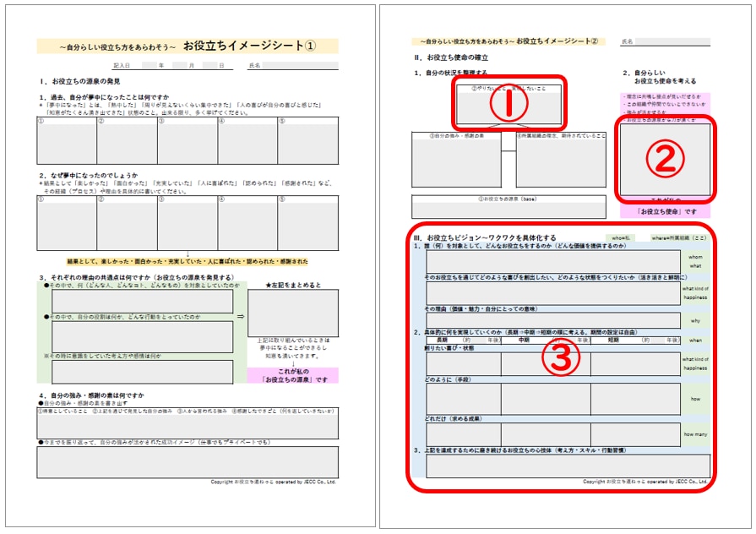The height and width of the screenshot is (534, 756).
Task: Click the Copyright line on sheet ①
Action: [273, 482]
